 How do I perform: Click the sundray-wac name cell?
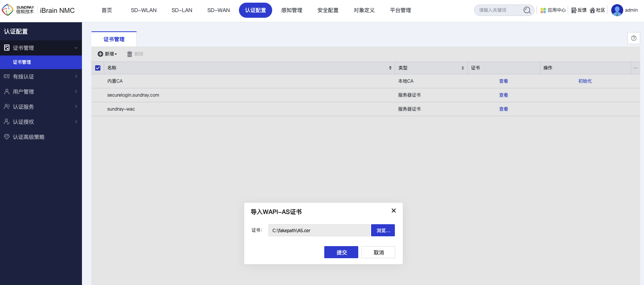[x=121, y=109]
